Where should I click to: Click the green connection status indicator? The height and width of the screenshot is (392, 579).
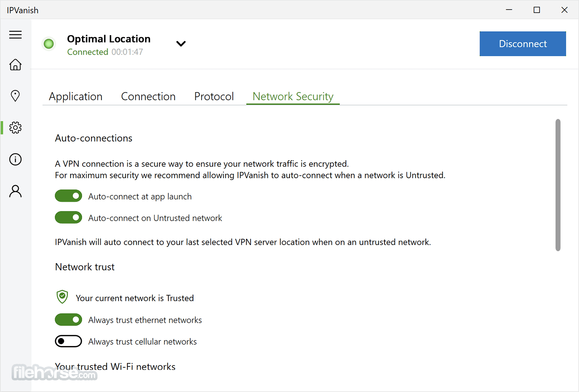[49, 44]
